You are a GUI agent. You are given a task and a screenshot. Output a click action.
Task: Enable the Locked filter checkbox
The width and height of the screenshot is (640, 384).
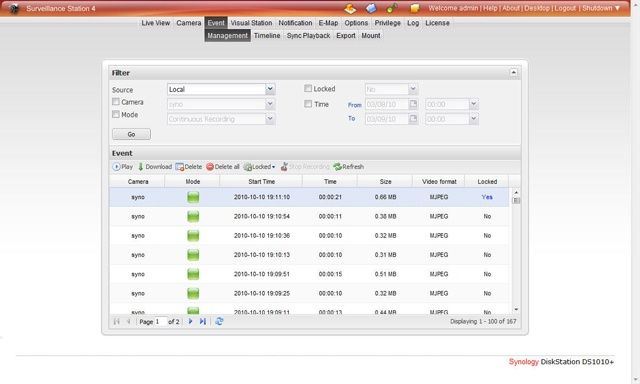(308, 88)
